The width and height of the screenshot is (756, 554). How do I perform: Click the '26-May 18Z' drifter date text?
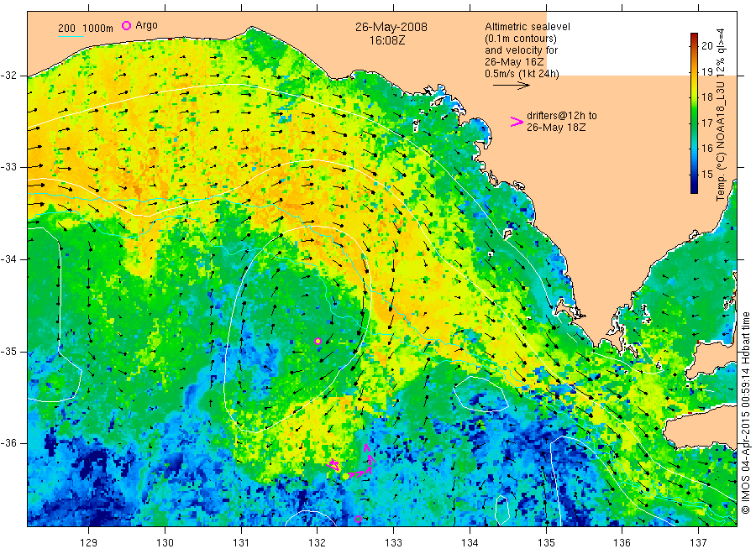point(556,128)
